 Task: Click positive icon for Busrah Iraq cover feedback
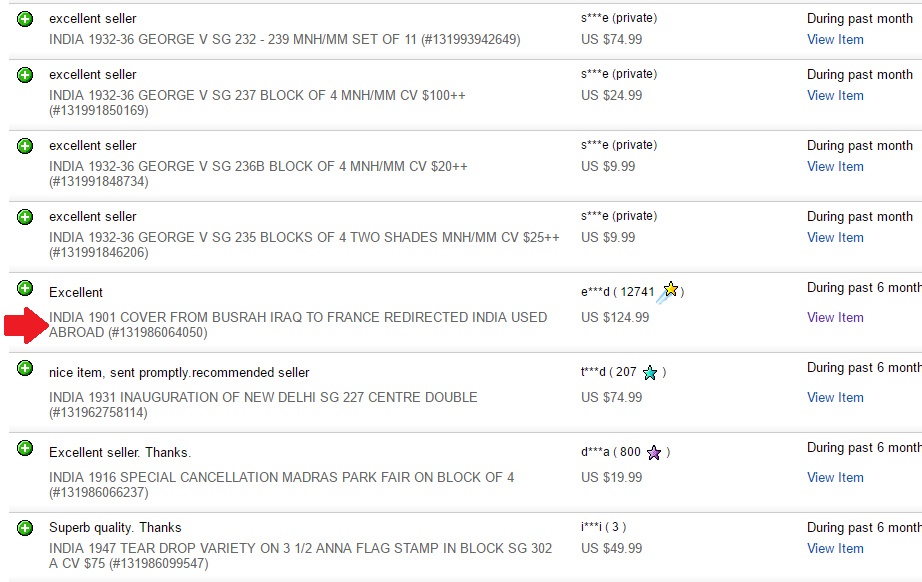tap(25, 288)
